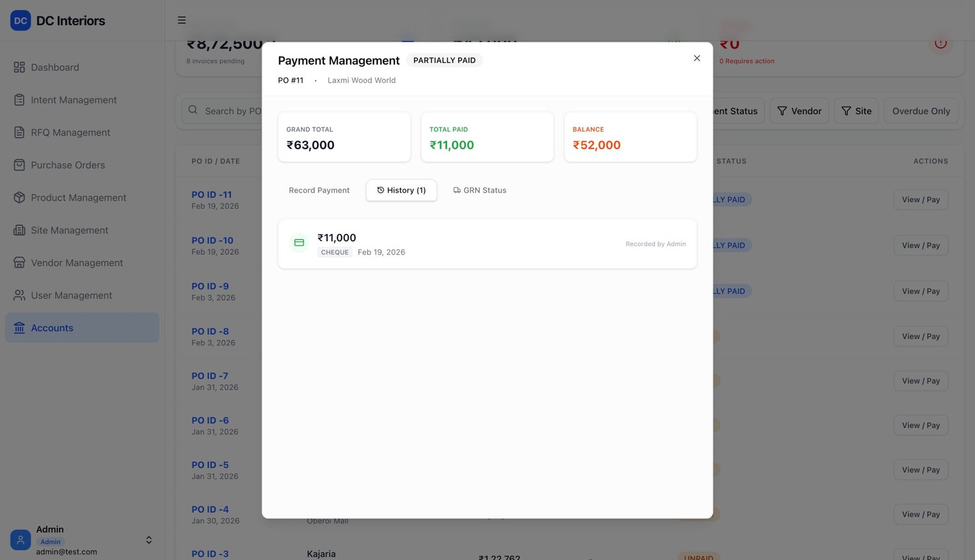Viewport: 975px width, 560px height.
Task: Open User Management page
Action: pyautogui.click(x=71, y=296)
